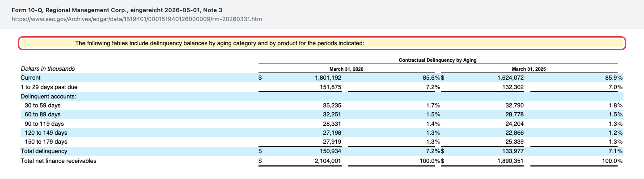The image size is (644, 179).
Task: Select the '90 to 119 days' row label
Action: pyautogui.click(x=44, y=124)
